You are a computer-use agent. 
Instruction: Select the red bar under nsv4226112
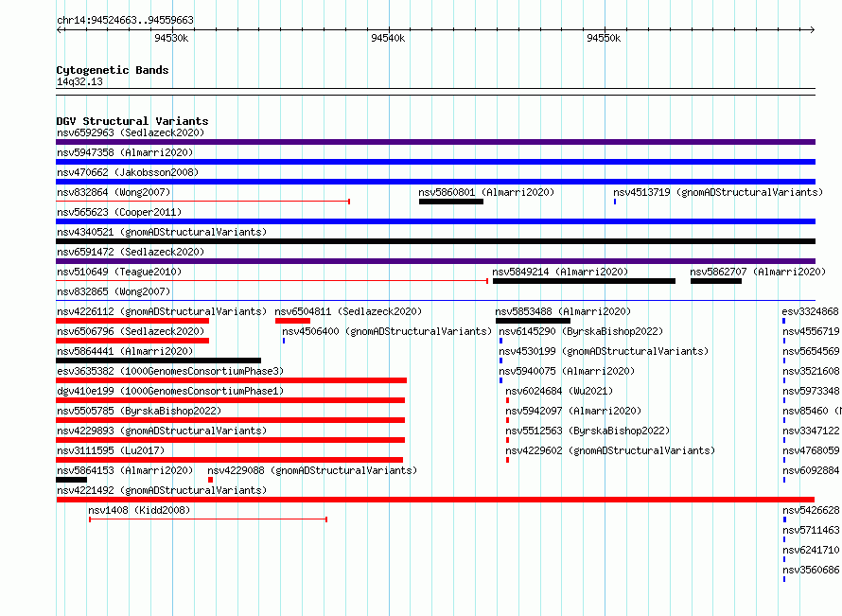point(132,321)
